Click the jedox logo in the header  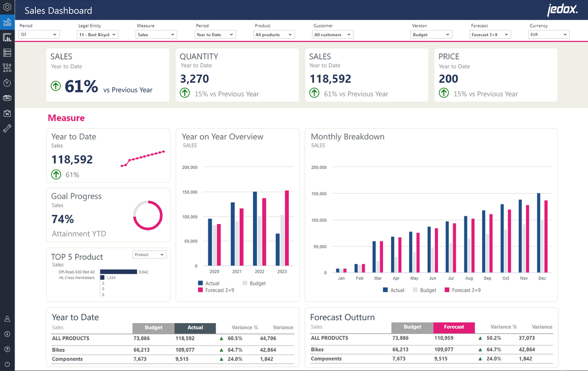pos(563,9)
